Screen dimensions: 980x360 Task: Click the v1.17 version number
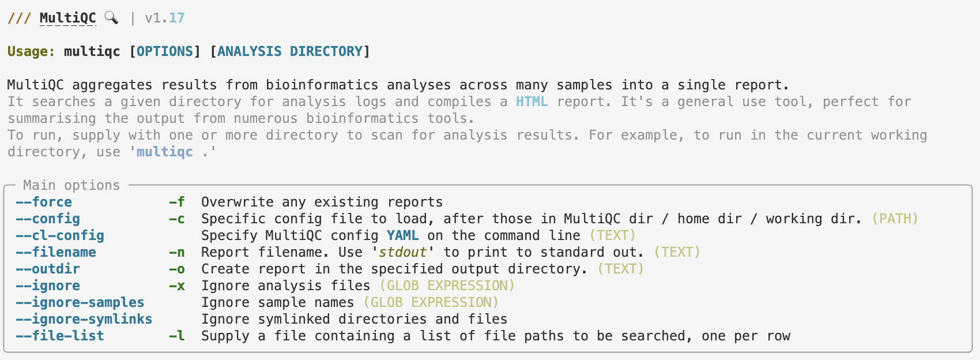165,18
